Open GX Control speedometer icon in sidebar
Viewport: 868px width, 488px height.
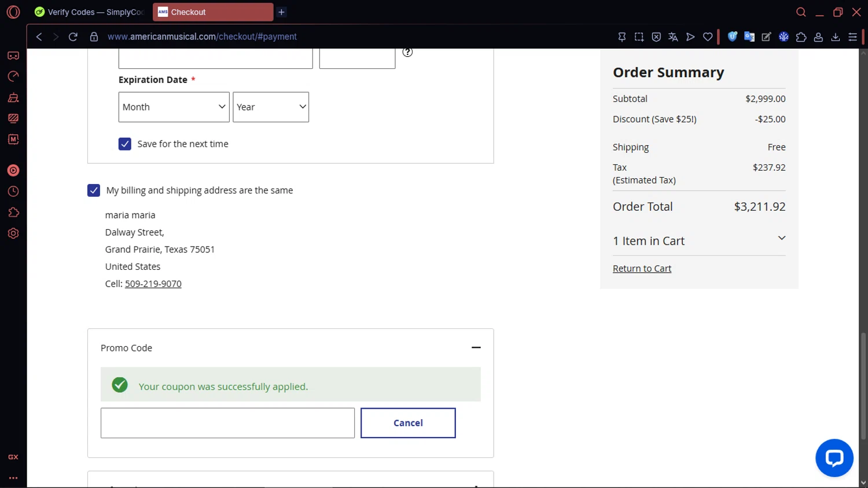(13, 76)
